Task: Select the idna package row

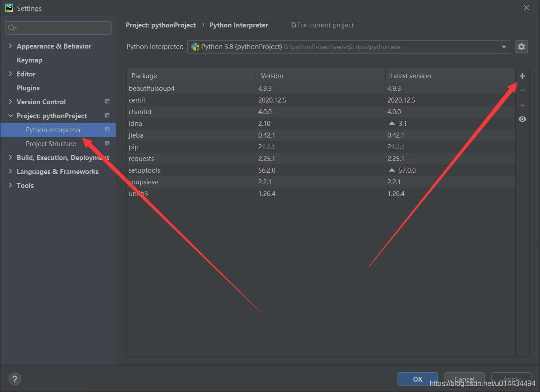Action: pos(321,123)
